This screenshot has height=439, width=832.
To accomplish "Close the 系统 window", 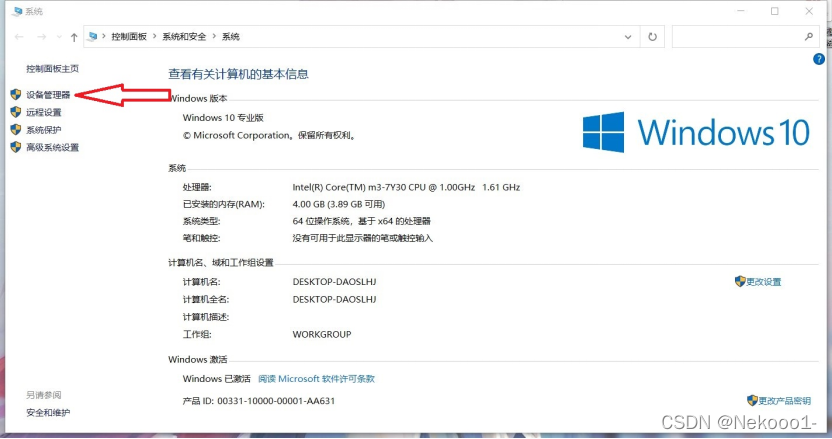I will pos(809,11).
